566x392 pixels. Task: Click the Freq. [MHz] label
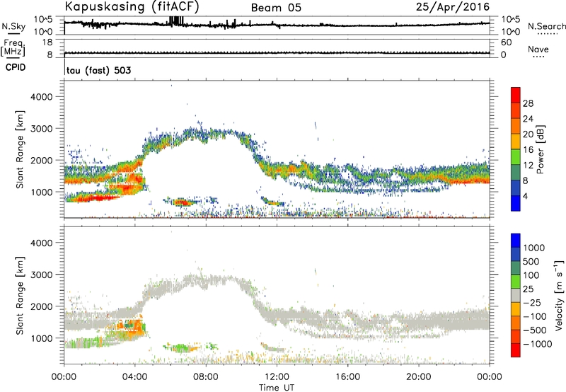pyautogui.click(x=13, y=47)
